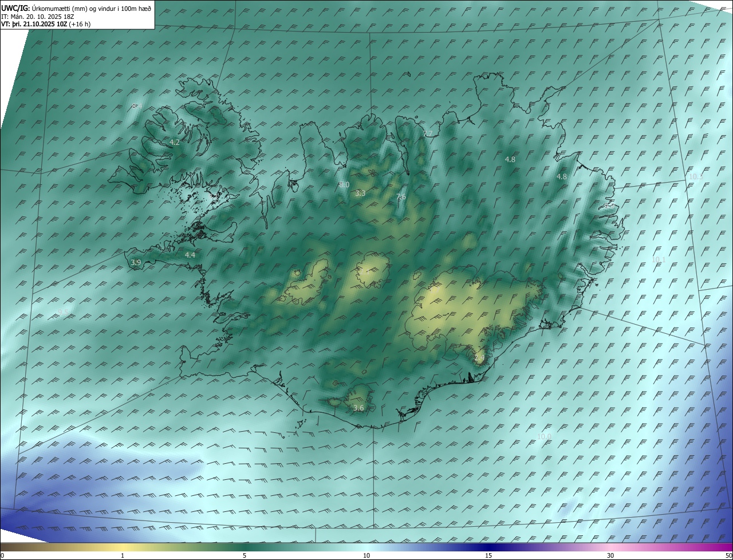Click the 7.6 value label on the map
Viewport: 733px width, 560px height.
click(x=401, y=197)
